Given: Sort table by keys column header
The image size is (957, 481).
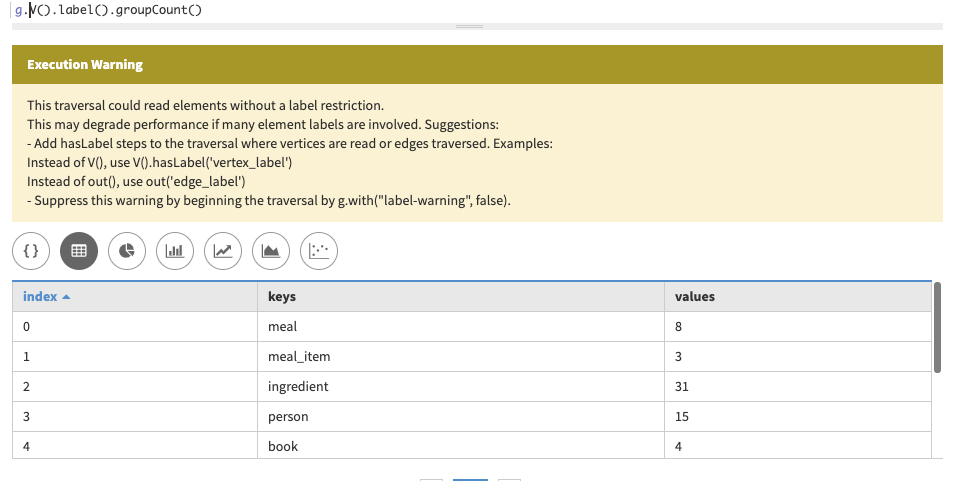Looking at the screenshot, I should (282, 297).
